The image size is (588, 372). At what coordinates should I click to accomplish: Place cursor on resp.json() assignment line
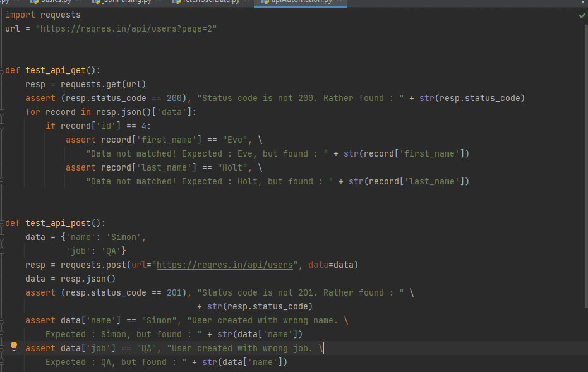coord(69,279)
